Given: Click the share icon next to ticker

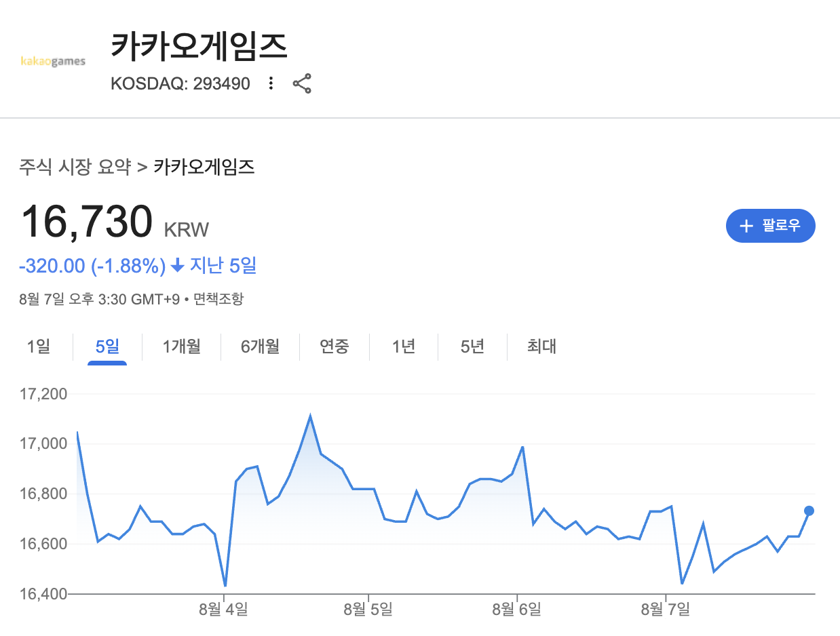Looking at the screenshot, I should point(302,83).
